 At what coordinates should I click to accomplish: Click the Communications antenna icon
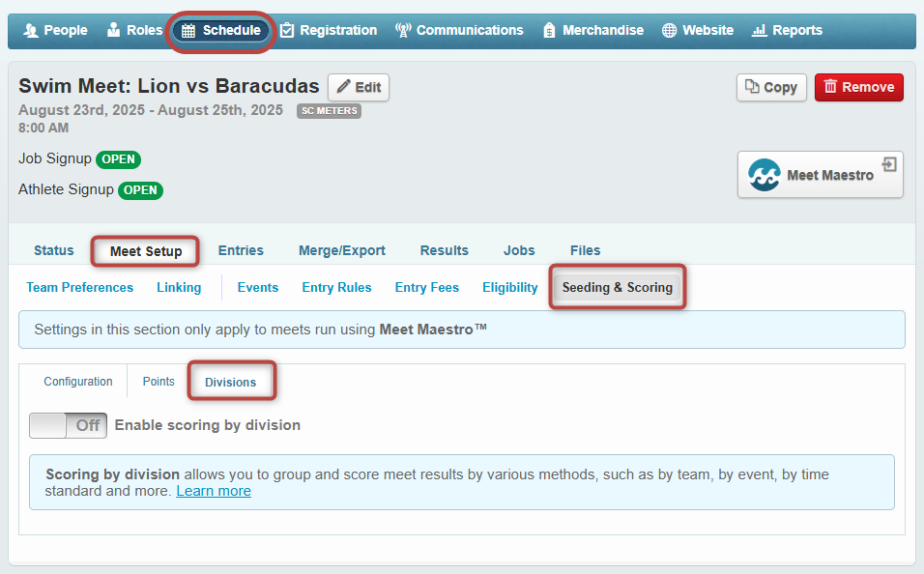(403, 31)
